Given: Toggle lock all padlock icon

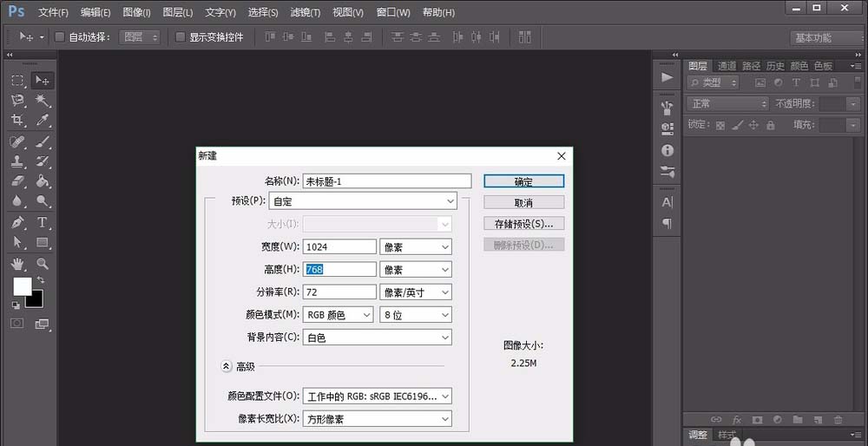Looking at the screenshot, I should pyautogui.click(x=771, y=126).
